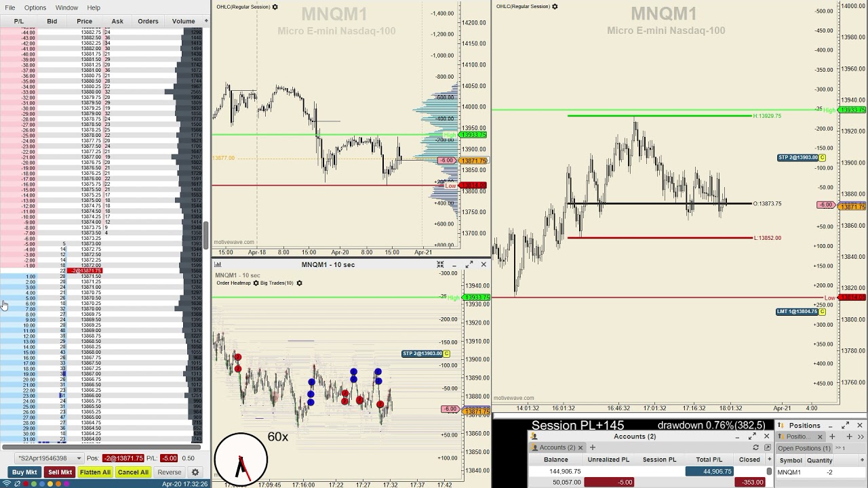Screen dimensions: 868x488
Task: Flatten all positions with Flatten All
Action: point(95,472)
